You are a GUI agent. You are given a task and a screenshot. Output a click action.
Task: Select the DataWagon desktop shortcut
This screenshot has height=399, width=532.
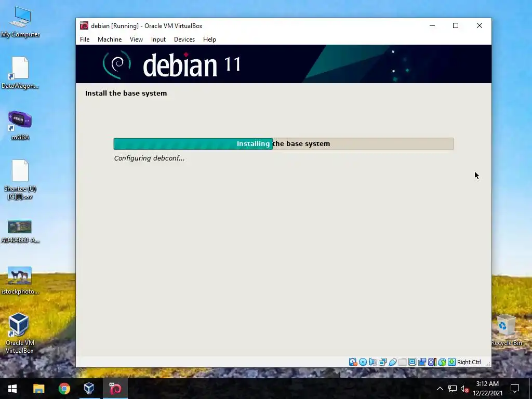(x=20, y=73)
